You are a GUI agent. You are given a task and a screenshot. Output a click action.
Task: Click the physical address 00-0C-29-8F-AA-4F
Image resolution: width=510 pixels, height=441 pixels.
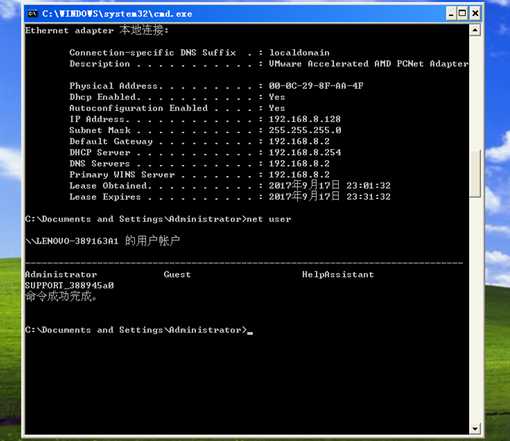(x=316, y=86)
